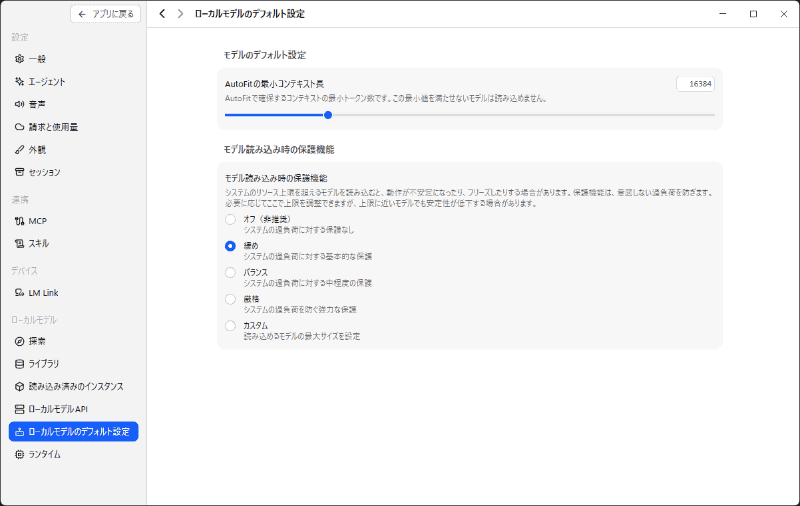Open the スキル label in sidebar
Screen dimensions: 800x506
(39, 243)
